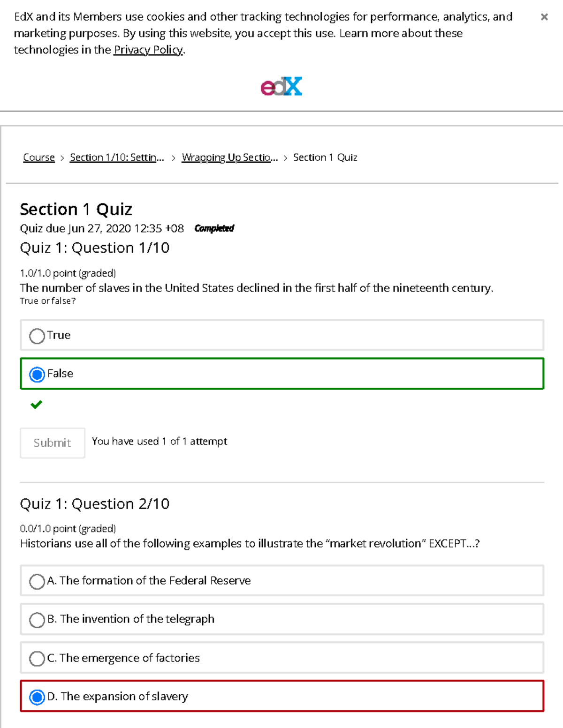Click the Section 1 Quiz breadcrumb text

pyautogui.click(x=325, y=158)
